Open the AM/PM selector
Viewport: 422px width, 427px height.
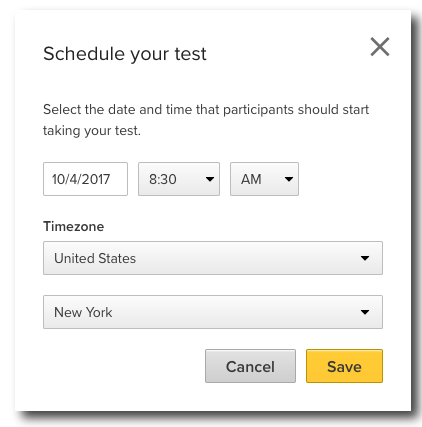tap(264, 179)
